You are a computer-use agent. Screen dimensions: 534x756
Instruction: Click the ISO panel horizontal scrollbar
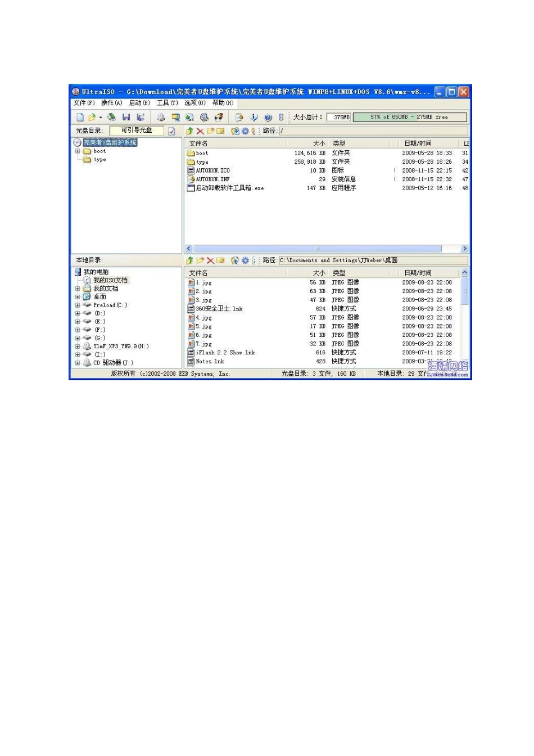318,249
